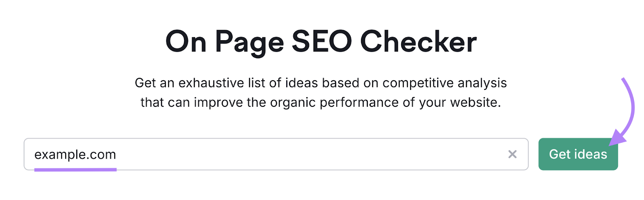Click the On Page SEO Checker heading

pos(321,42)
